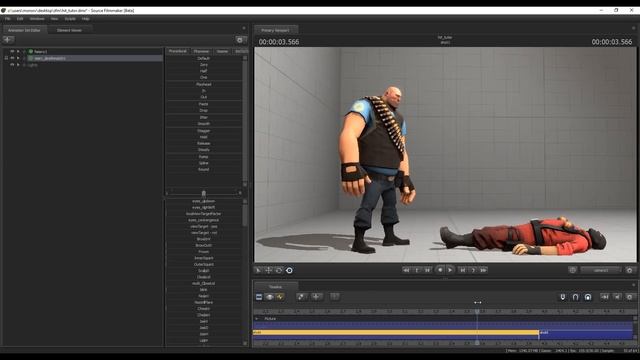640x360 pixels.
Task: Select the multi_CloseLid control
Action: click(x=204, y=283)
